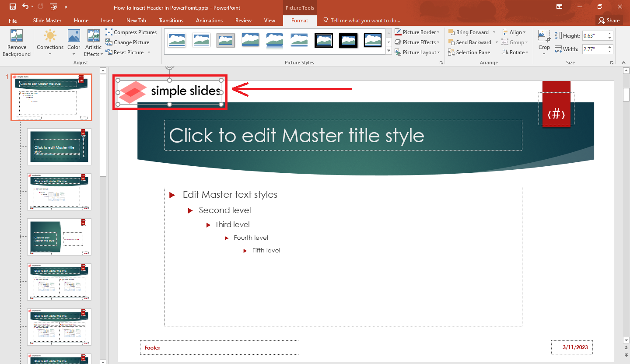Select the Color adjustment tool
630x364 pixels.
point(73,42)
